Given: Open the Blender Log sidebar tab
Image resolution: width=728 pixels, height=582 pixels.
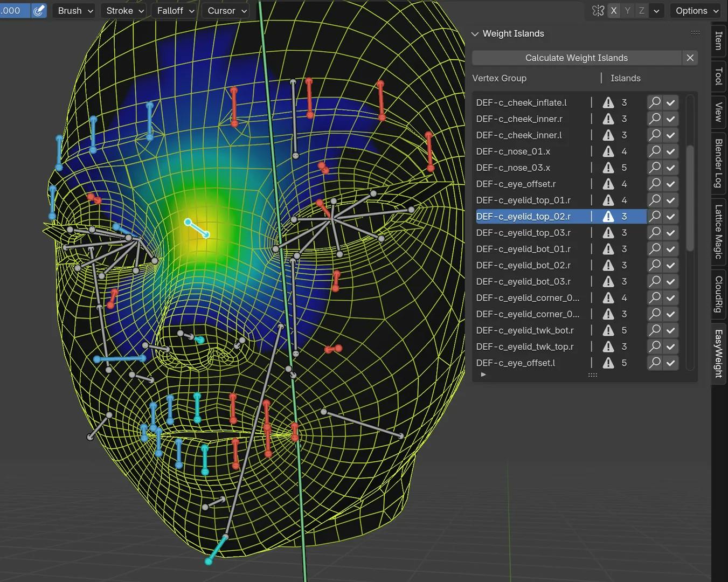Looking at the screenshot, I should click(718, 163).
